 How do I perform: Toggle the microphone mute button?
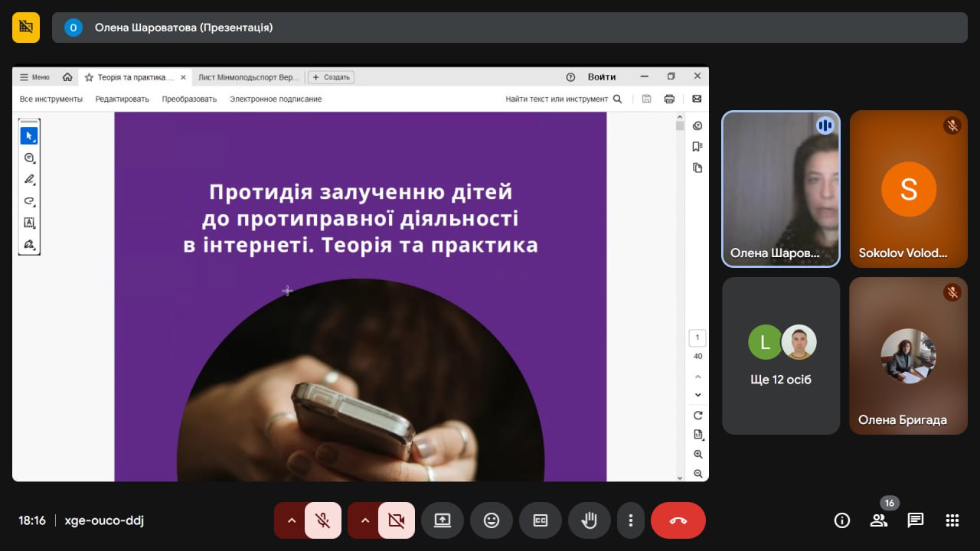(323, 520)
